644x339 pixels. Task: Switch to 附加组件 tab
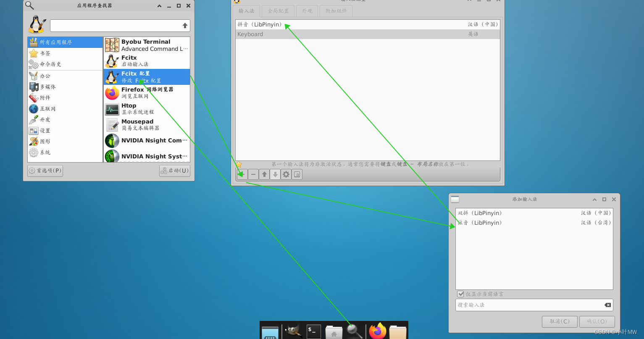pyautogui.click(x=336, y=11)
